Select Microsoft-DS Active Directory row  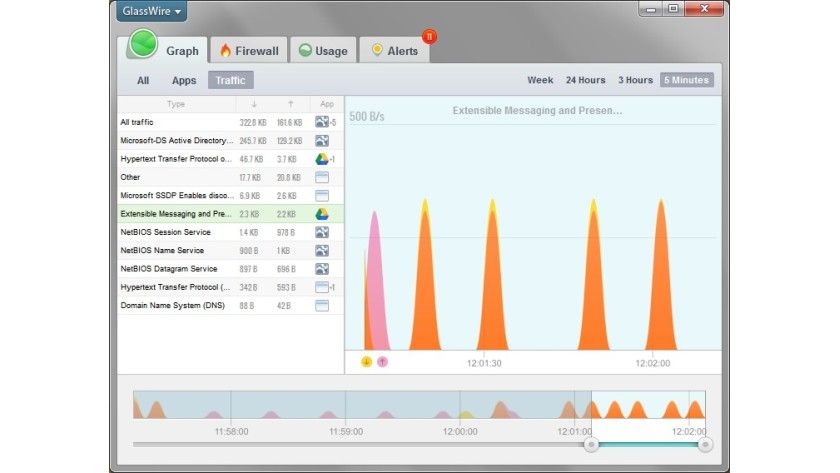point(230,140)
